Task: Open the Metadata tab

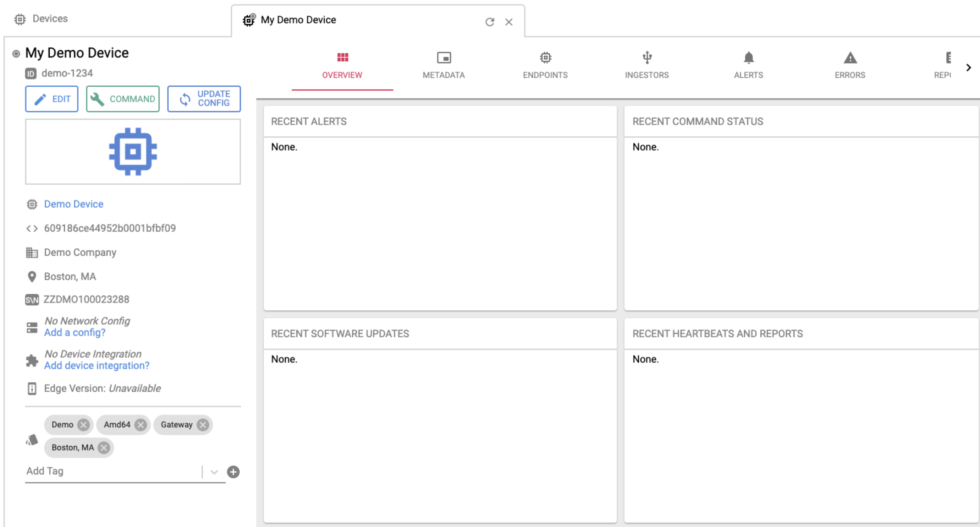Action: (444, 65)
